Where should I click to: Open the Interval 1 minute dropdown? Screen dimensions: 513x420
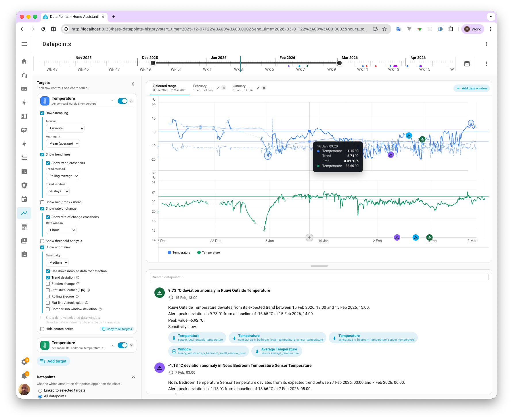point(65,128)
